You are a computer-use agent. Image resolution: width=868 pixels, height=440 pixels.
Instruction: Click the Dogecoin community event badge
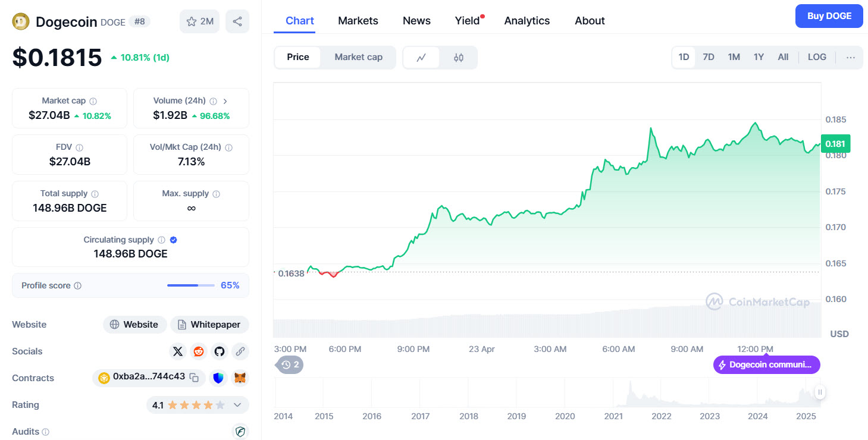(766, 364)
